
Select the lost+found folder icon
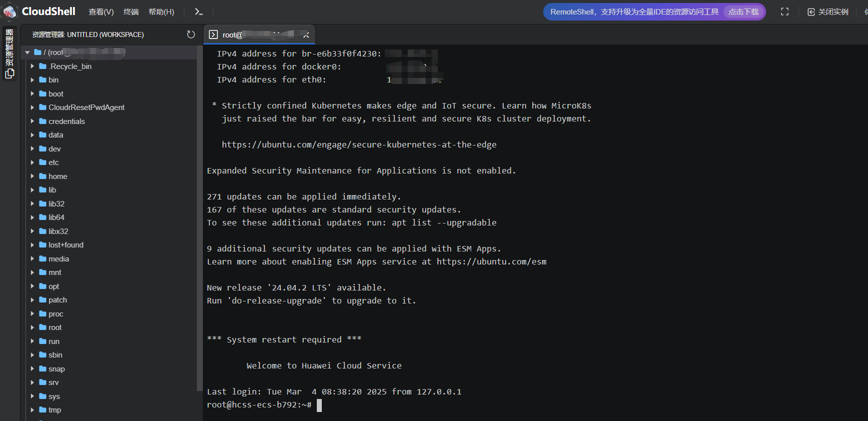point(42,245)
